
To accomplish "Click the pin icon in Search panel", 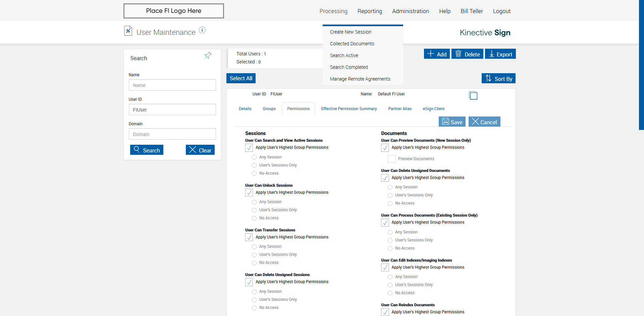I will 208,55.
